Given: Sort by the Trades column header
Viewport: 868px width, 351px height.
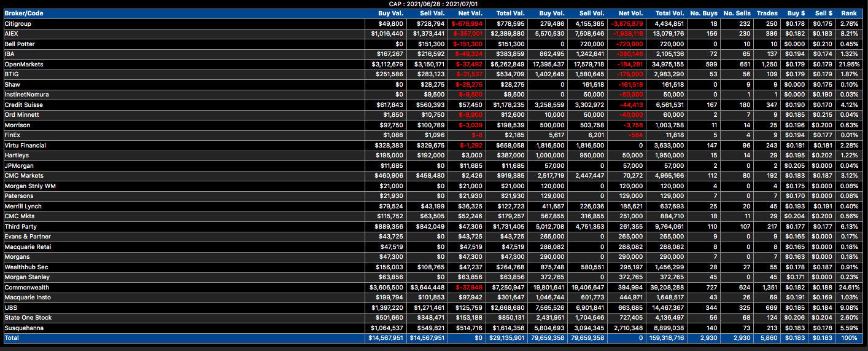Looking at the screenshot, I should click(x=767, y=14).
